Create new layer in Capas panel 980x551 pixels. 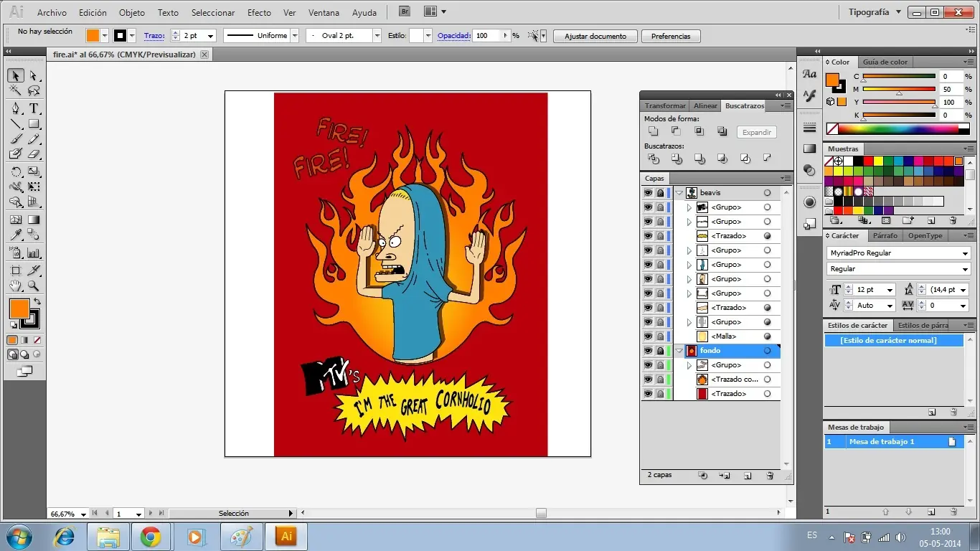pyautogui.click(x=747, y=476)
